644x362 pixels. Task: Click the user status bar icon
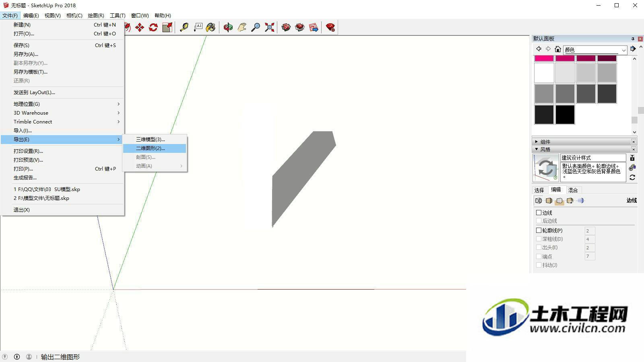click(29, 357)
